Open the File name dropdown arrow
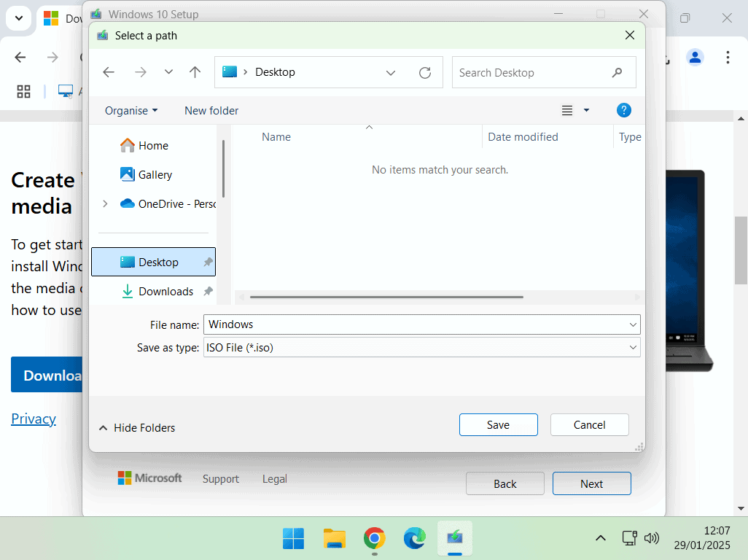The width and height of the screenshot is (748, 560). click(x=633, y=324)
